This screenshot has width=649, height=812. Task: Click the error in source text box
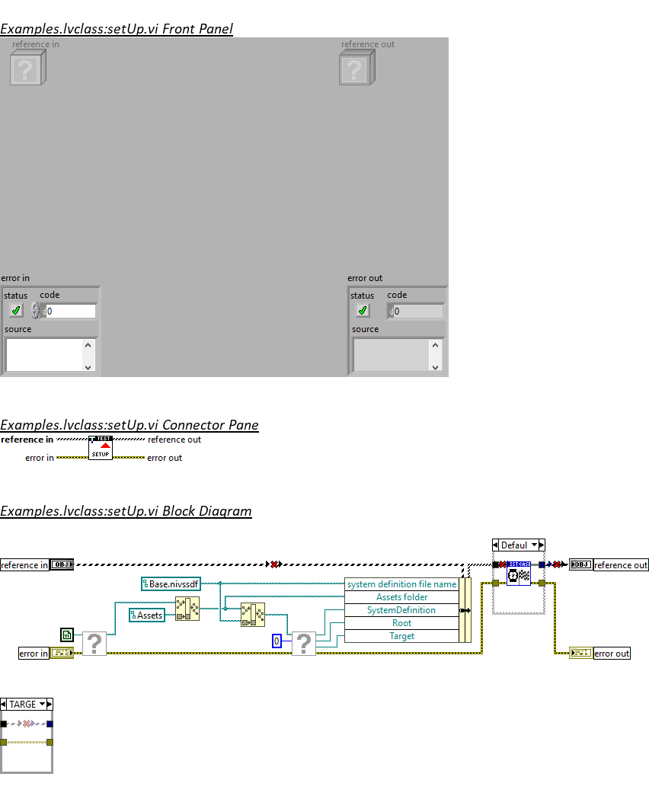tap(44, 355)
